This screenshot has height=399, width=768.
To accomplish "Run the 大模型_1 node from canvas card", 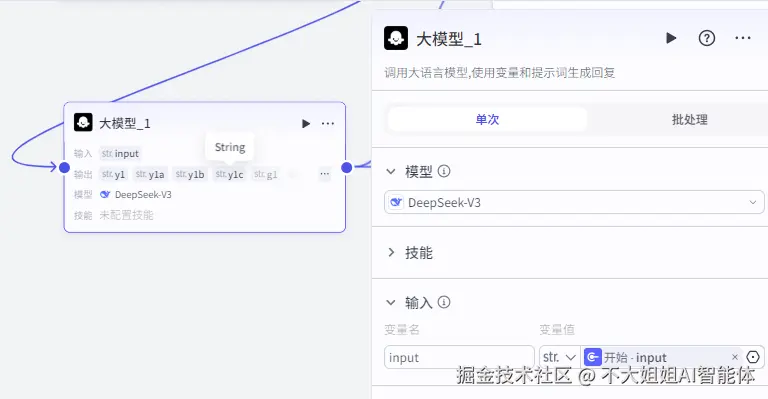I will [306, 123].
